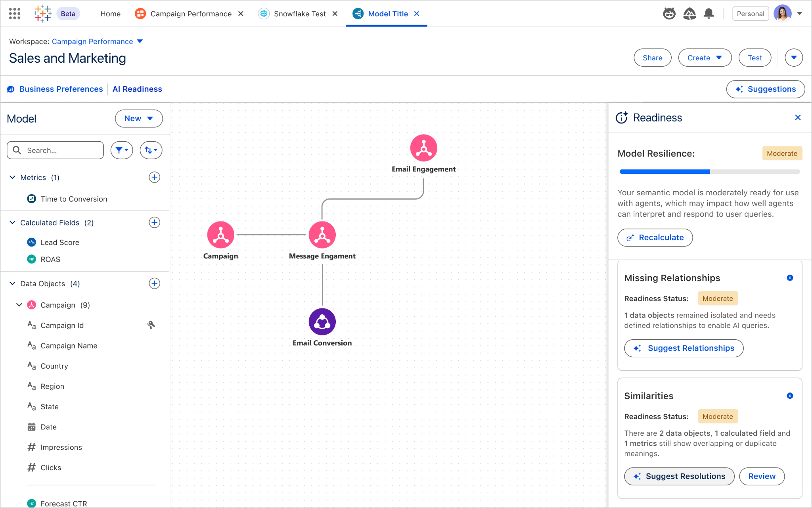
Task: Click the notifications bell icon
Action: [709, 13]
